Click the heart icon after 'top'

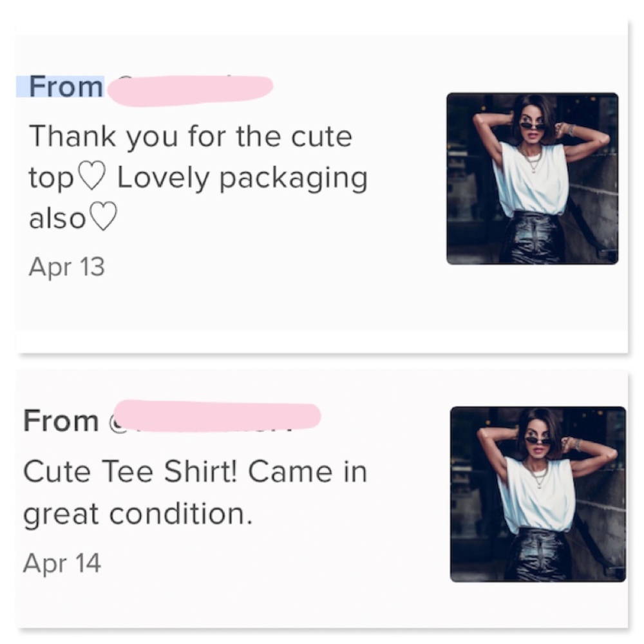(91, 179)
